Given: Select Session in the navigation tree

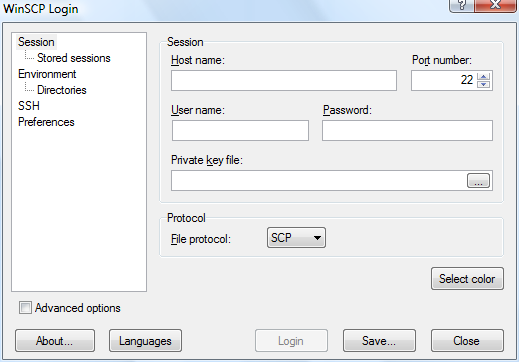Looking at the screenshot, I should (x=36, y=42).
